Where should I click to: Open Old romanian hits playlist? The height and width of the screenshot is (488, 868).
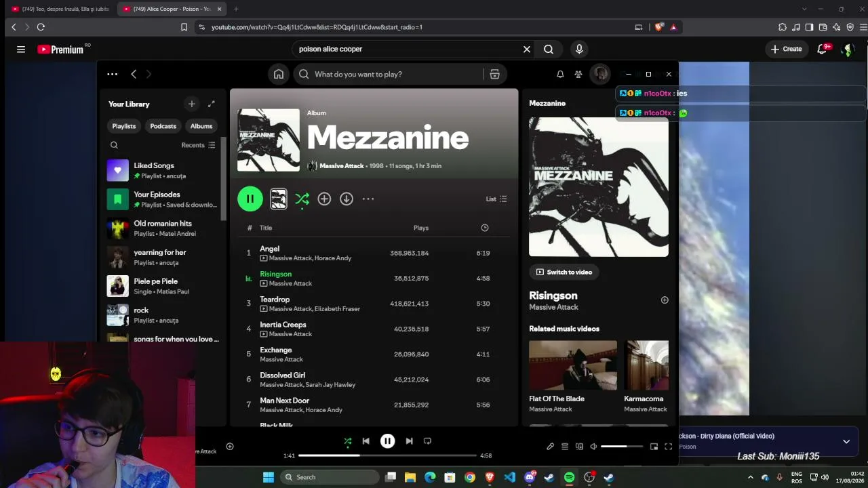pos(161,228)
